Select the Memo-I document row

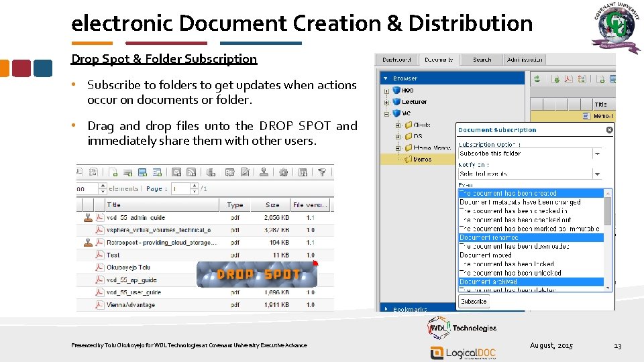coord(573,116)
